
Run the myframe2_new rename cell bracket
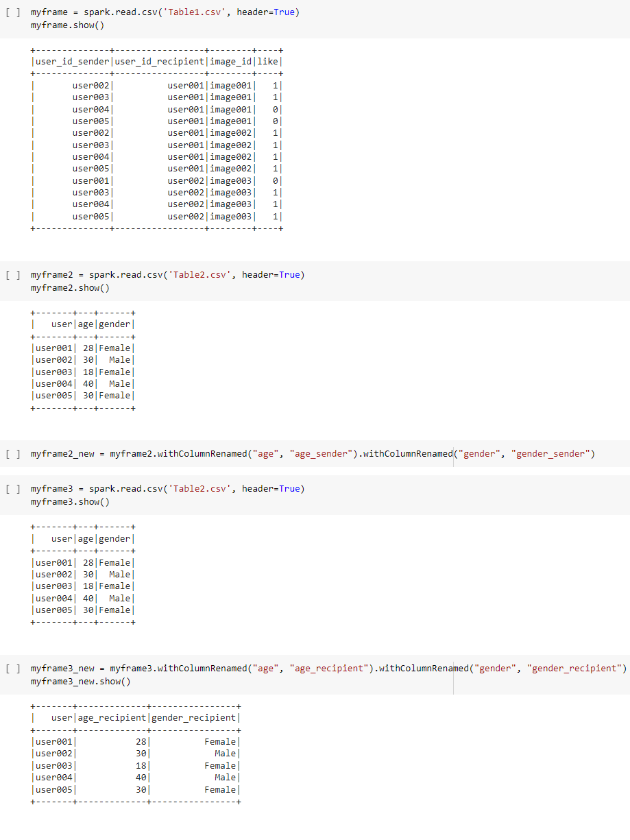point(11,454)
